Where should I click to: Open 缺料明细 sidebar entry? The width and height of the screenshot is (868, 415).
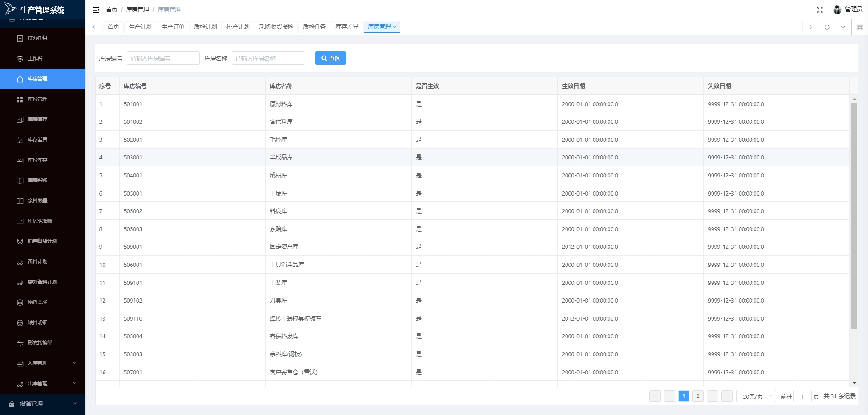click(42, 323)
